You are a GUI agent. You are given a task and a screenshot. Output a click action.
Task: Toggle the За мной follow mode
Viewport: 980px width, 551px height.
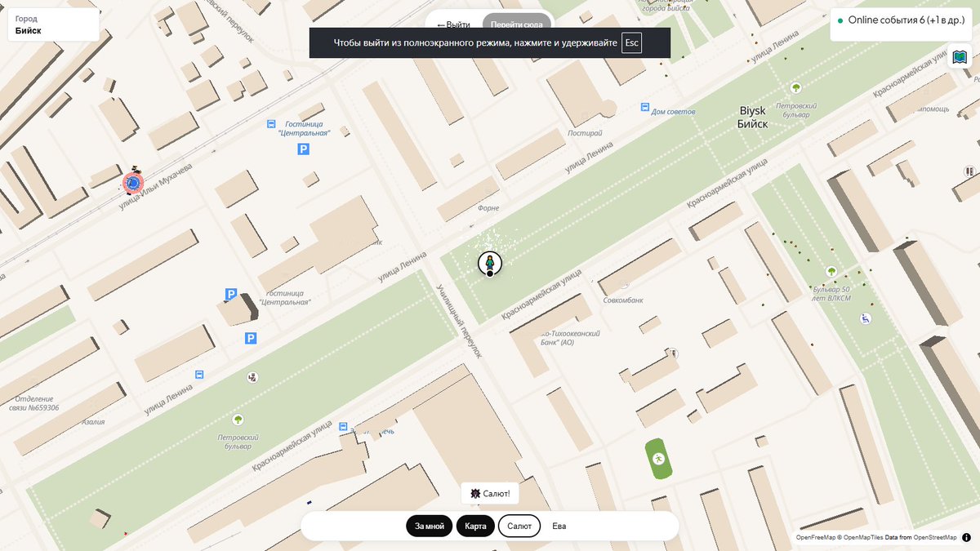[430, 527]
